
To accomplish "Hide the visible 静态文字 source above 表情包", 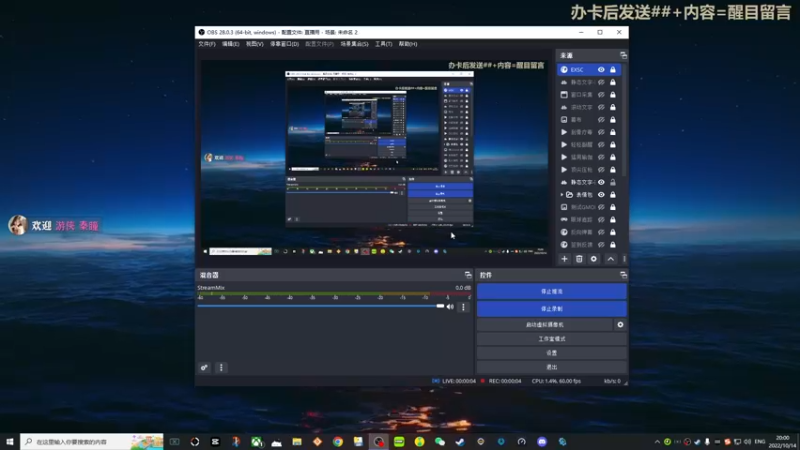I will point(601,182).
